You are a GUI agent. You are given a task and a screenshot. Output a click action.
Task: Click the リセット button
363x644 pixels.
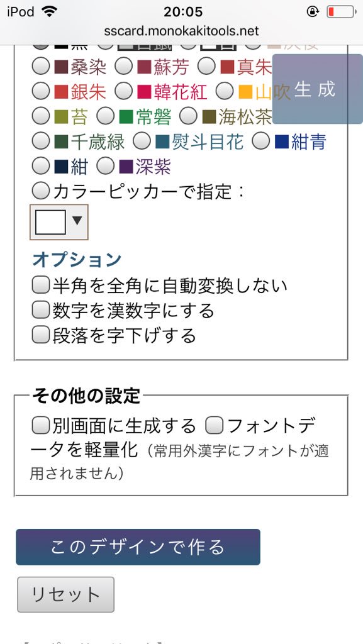tap(65, 594)
